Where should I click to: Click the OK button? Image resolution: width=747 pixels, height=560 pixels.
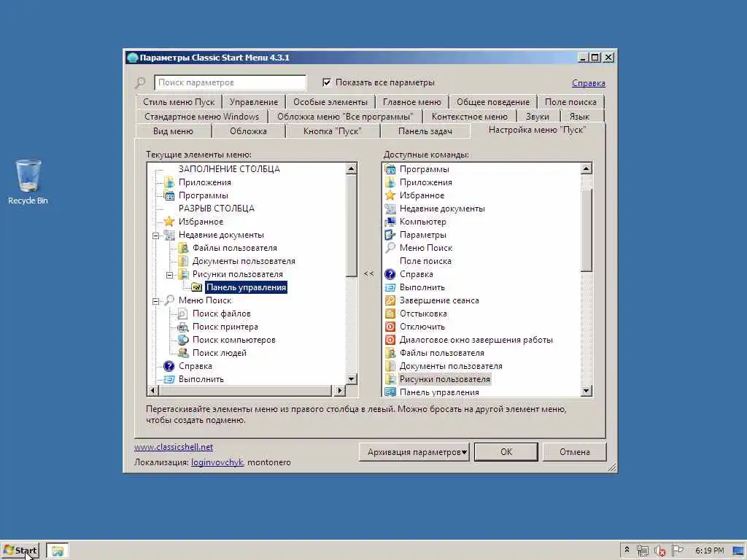(x=506, y=452)
